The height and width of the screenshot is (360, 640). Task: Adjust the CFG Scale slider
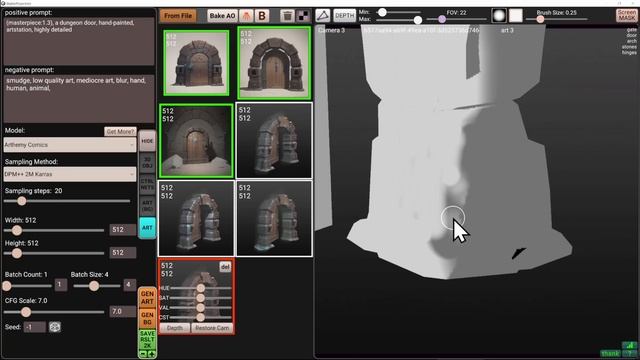[54, 312]
